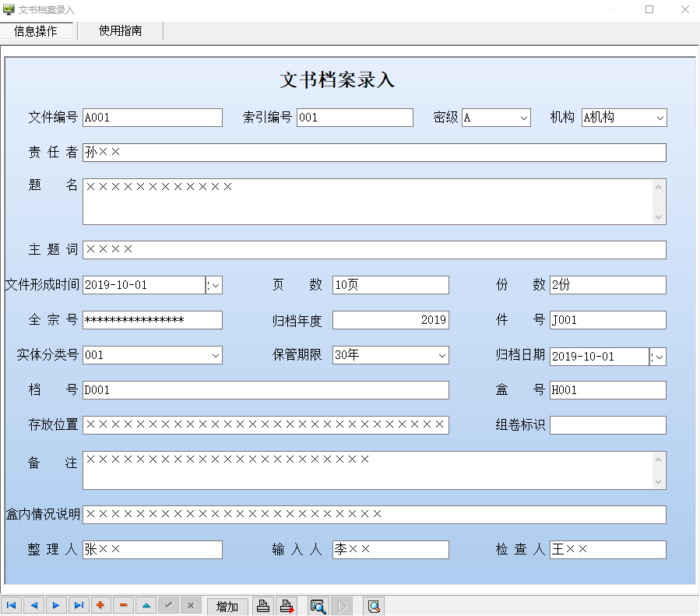700x616 pixels.
Task: Click the checkmark post changes icon
Action: [x=168, y=605]
